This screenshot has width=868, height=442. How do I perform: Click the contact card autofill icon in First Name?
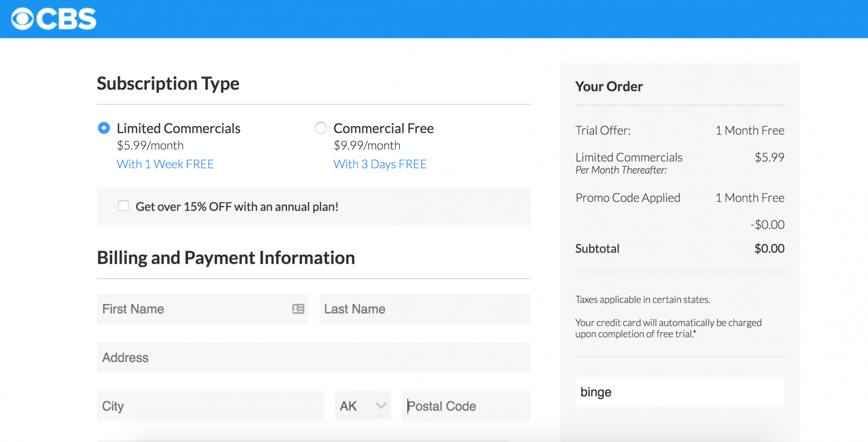click(298, 309)
